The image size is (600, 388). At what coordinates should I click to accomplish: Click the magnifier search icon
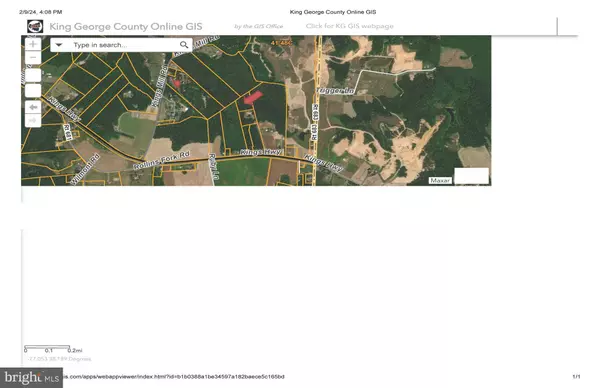click(184, 45)
